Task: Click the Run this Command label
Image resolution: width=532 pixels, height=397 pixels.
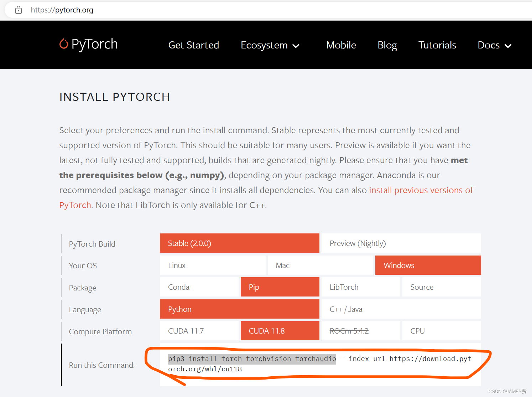Action: click(x=102, y=365)
